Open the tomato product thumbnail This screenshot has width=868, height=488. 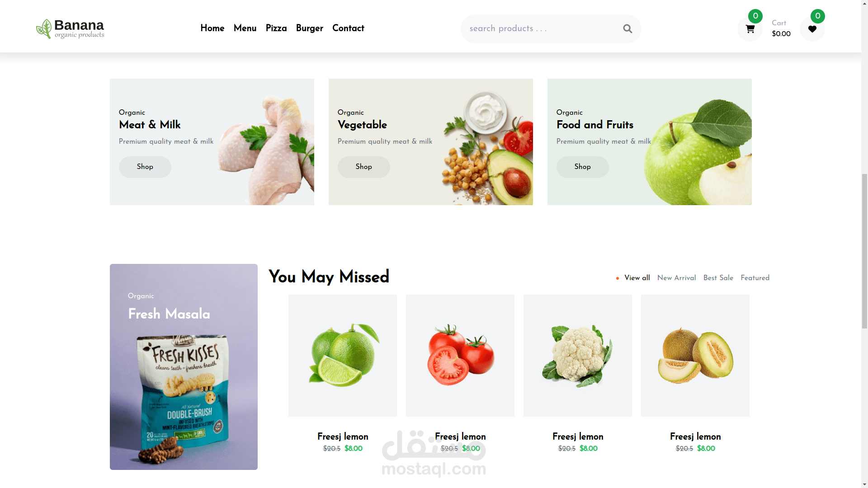(x=460, y=356)
